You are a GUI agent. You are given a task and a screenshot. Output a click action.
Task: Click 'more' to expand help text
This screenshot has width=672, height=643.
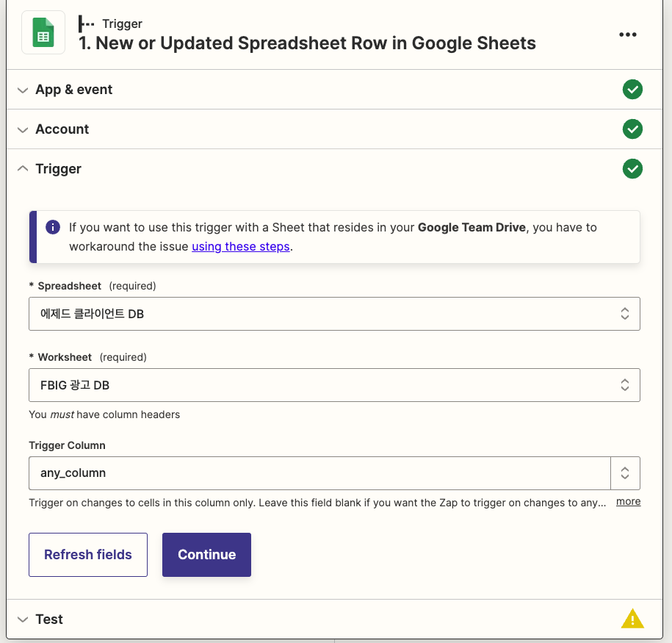[x=628, y=501]
